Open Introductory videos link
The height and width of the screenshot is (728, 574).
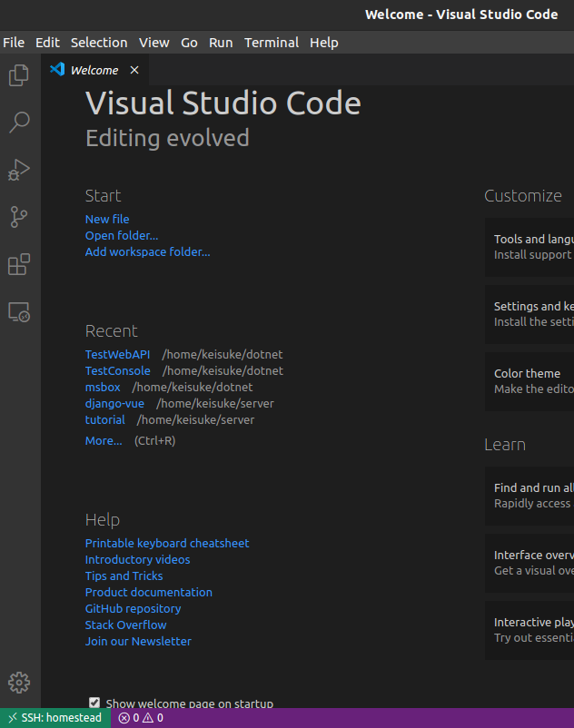pyautogui.click(x=137, y=559)
